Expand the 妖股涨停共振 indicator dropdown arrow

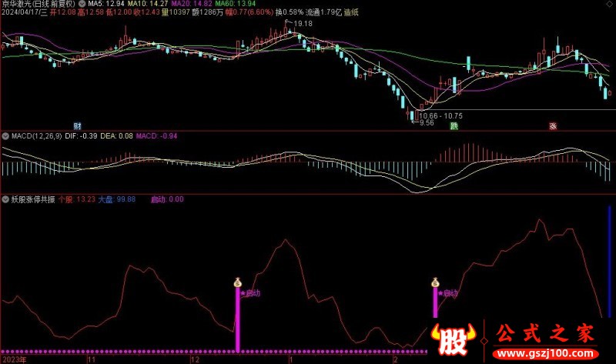[5, 199]
